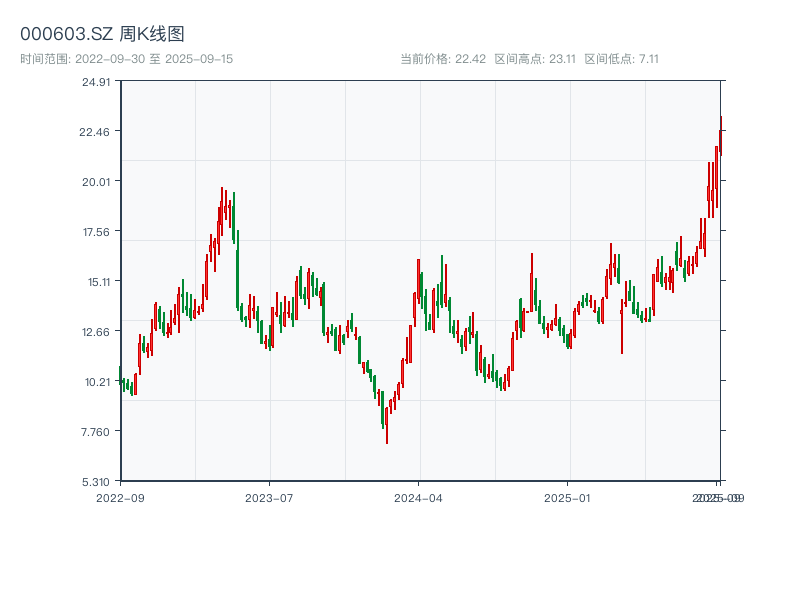This screenshot has height=600, width=800.
Task: Click y-axis label 24.91
Action: click(96, 82)
